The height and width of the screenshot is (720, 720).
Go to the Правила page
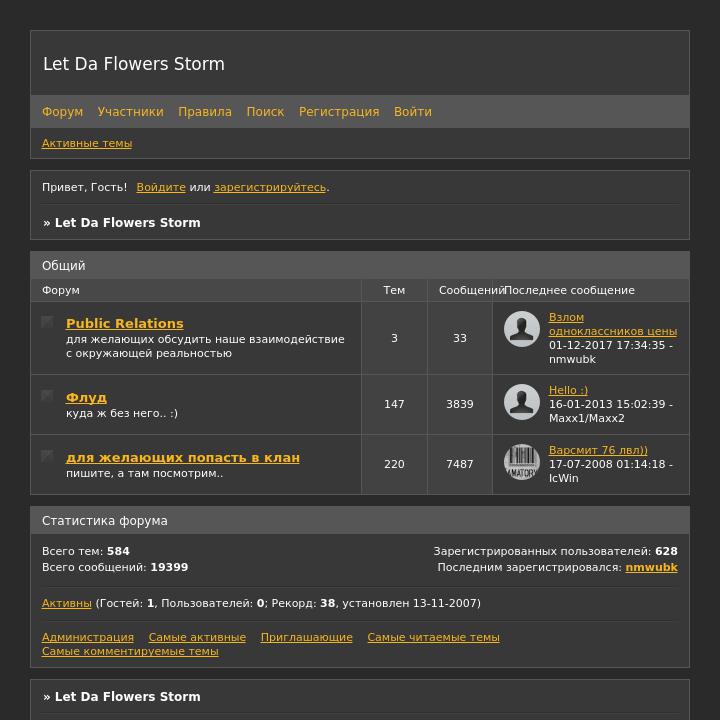click(x=205, y=112)
